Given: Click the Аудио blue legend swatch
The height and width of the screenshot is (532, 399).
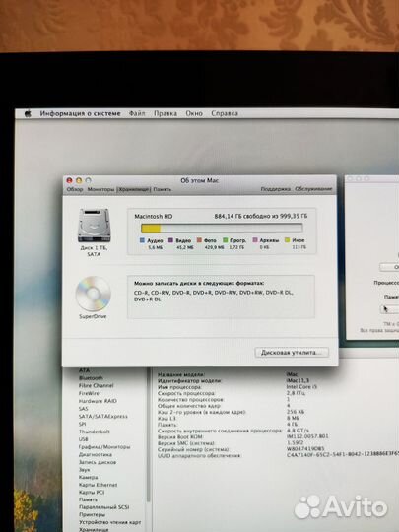Looking at the screenshot, I should click(142, 240).
